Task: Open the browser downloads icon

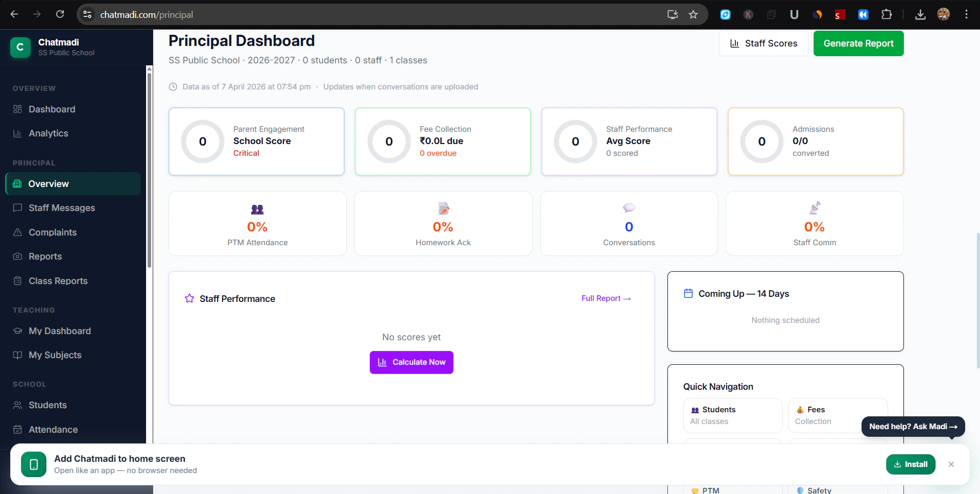Action: pyautogui.click(x=920, y=14)
